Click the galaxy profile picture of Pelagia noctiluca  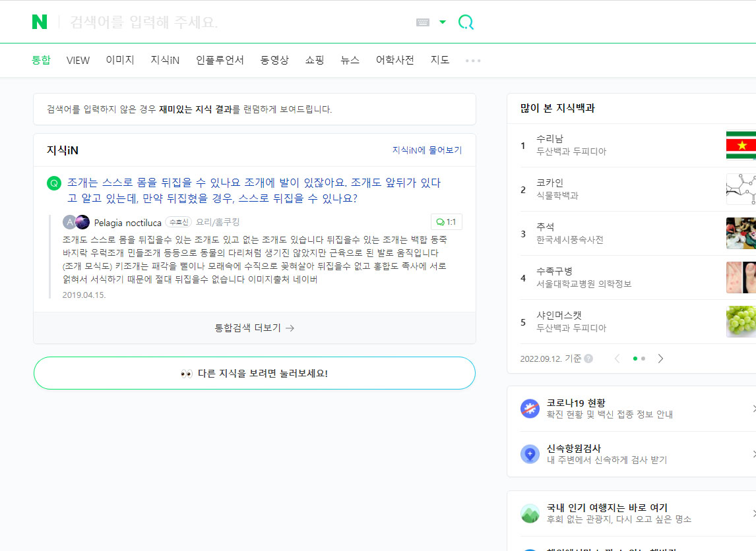(82, 222)
